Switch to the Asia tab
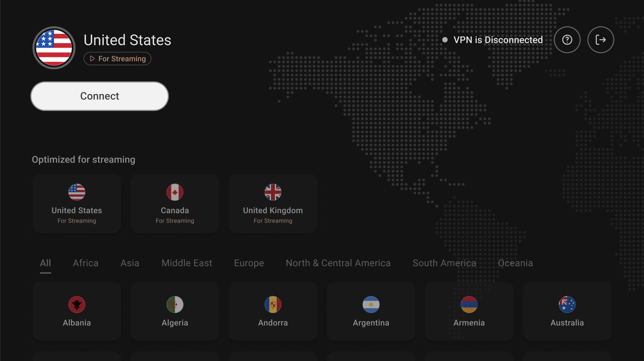 [130, 263]
